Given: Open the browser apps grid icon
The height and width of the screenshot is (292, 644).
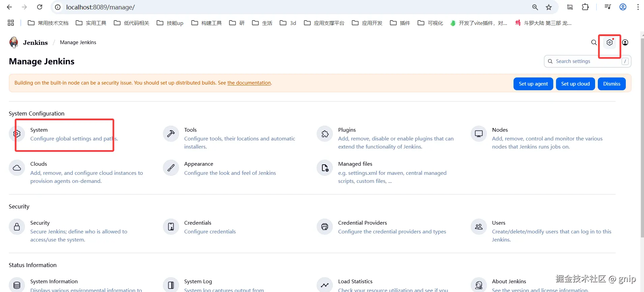Looking at the screenshot, I should point(11,23).
